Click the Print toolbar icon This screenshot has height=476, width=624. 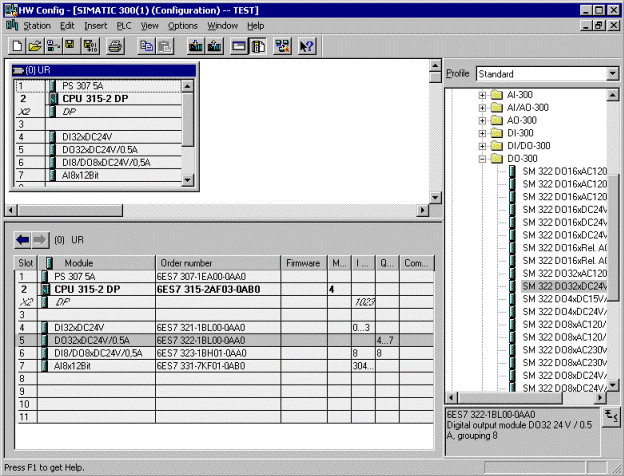pyautogui.click(x=115, y=46)
